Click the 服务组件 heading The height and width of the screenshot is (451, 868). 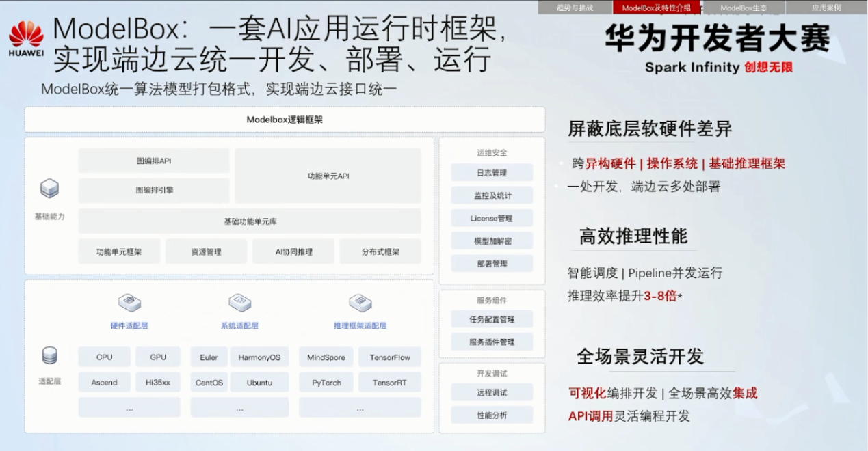pos(492,300)
